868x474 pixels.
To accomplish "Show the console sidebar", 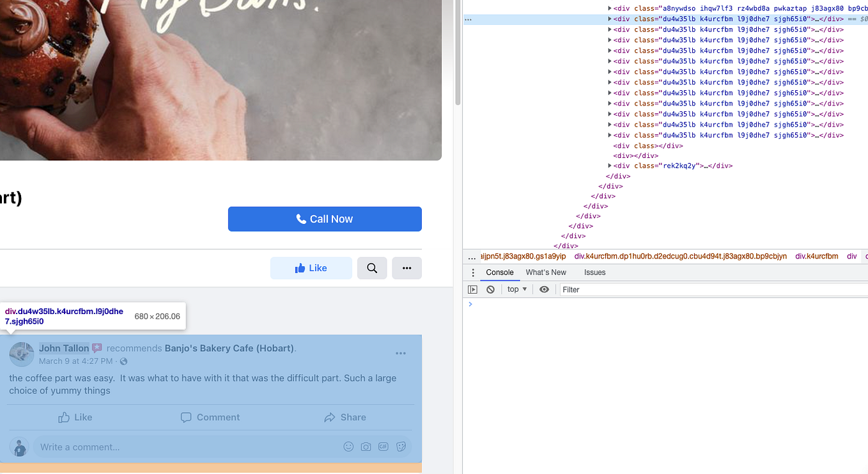I will coord(472,289).
